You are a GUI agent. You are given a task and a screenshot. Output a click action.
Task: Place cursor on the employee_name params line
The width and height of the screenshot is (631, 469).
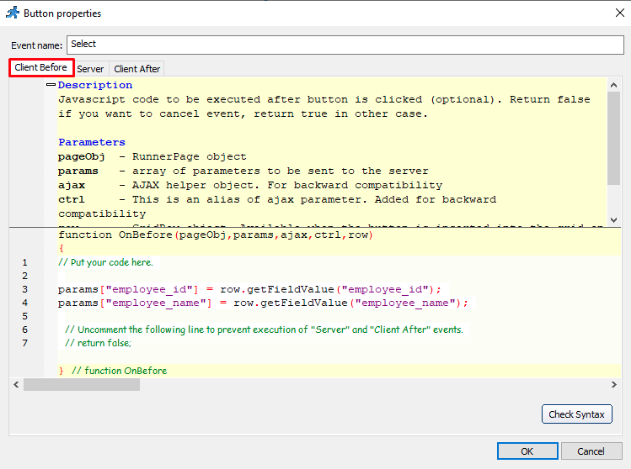pos(262,302)
